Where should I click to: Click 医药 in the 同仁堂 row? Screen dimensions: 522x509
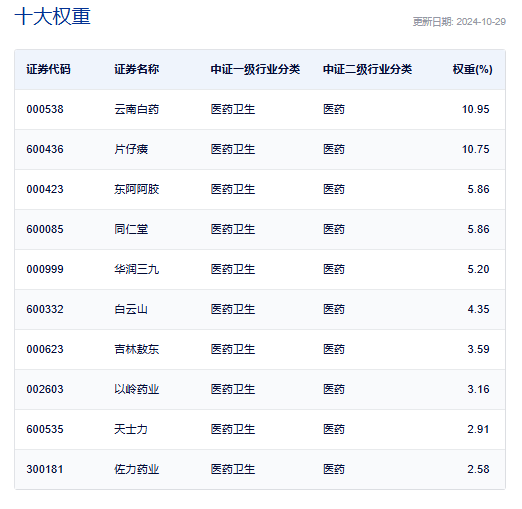click(x=334, y=229)
